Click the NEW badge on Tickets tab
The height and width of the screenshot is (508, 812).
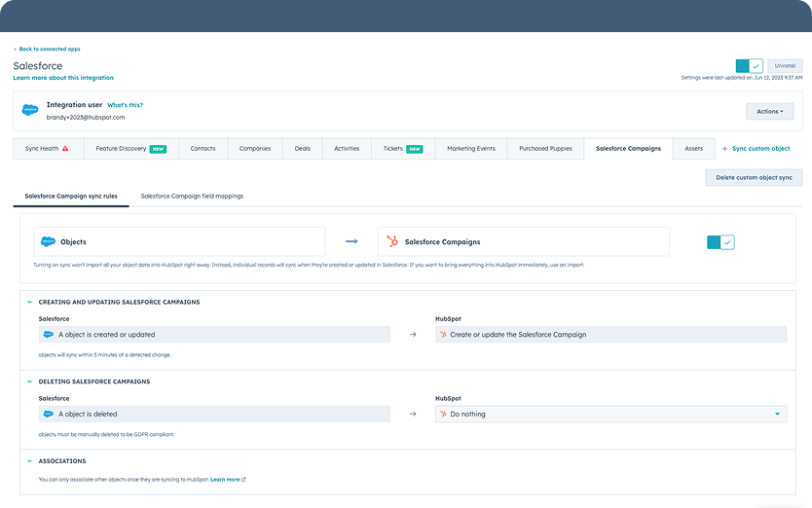click(415, 149)
